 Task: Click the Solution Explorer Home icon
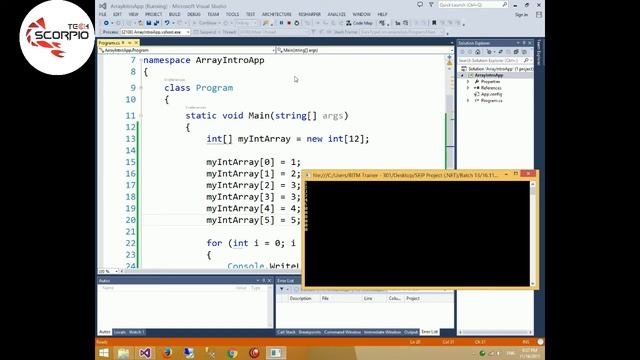click(478, 52)
